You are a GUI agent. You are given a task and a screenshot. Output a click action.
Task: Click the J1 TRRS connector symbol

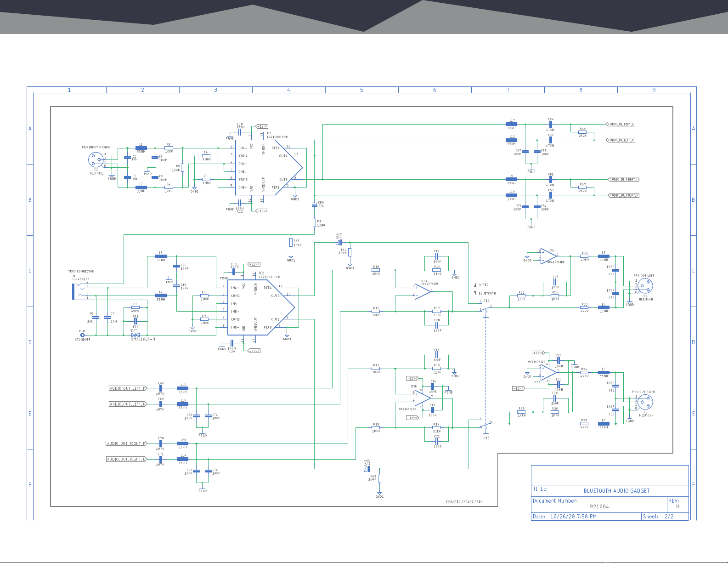(x=77, y=292)
